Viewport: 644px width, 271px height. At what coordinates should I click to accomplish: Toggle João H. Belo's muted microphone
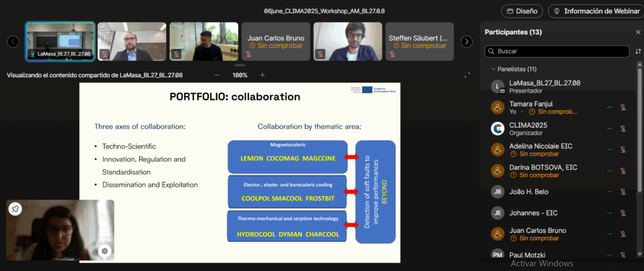click(623, 192)
